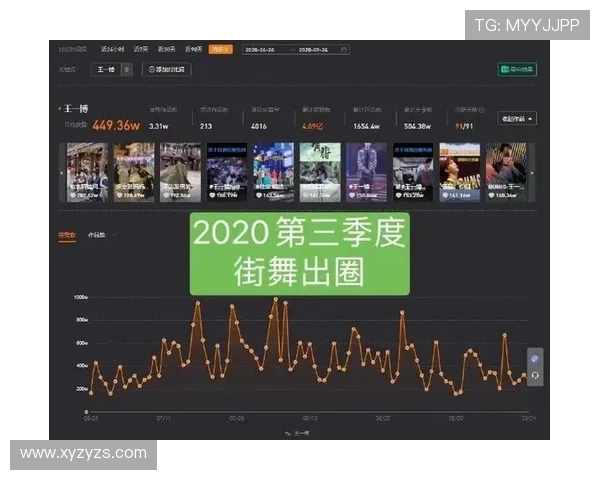
Task: Open the BUNIO-王一 captioned thumbnail
Action: click(506, 173)
